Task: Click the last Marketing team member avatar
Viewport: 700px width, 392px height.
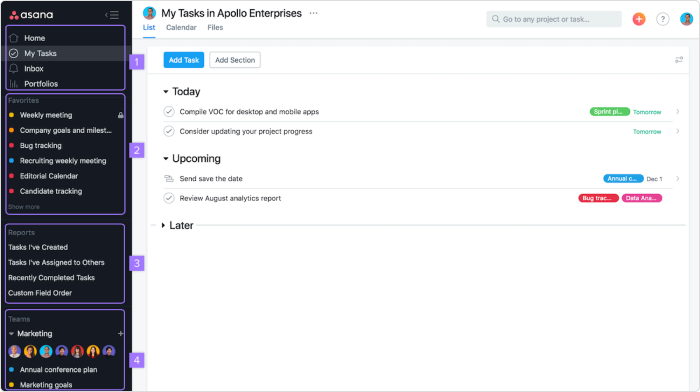Action: pos(109,351)
